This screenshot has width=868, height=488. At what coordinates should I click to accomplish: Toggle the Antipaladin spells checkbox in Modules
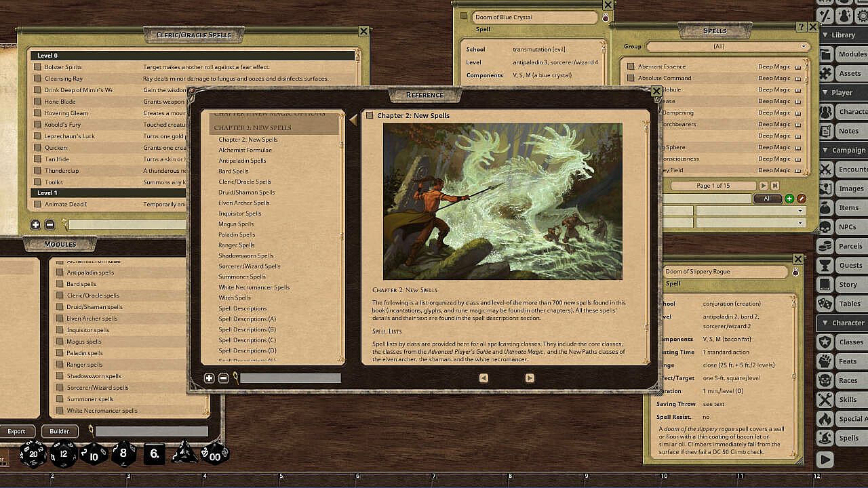point(60,272)
